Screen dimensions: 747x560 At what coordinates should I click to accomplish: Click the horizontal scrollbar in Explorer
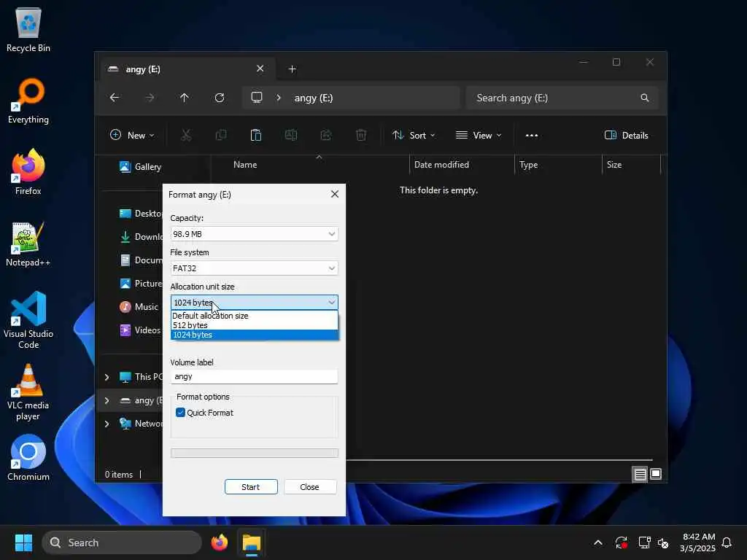(499, 460)
